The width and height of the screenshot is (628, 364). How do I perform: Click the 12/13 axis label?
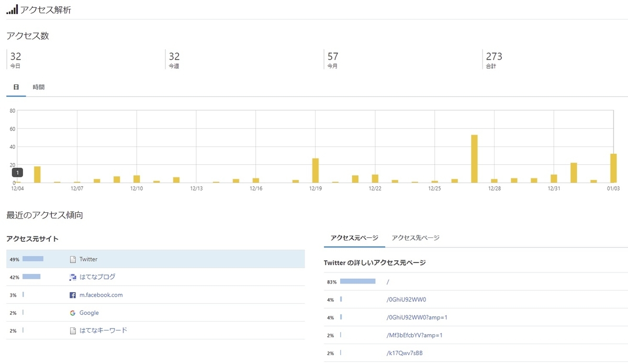tap(196, 188)
